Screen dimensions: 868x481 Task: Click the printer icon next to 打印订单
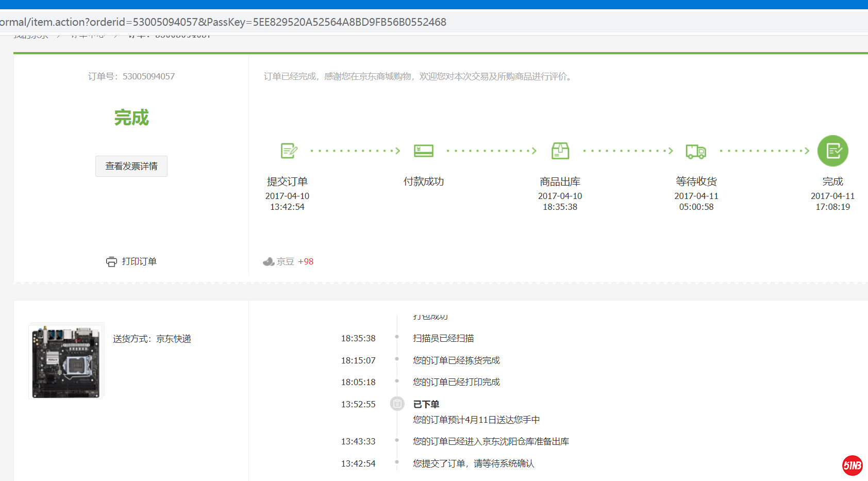(x=111, y=261)
